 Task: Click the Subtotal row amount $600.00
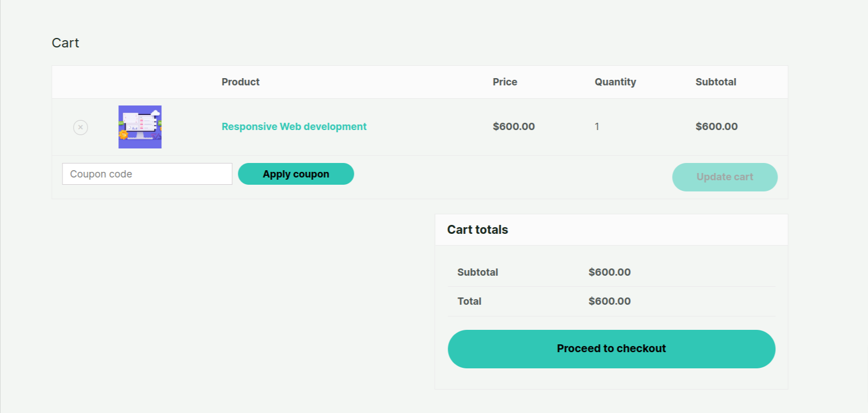click(609, 272)
